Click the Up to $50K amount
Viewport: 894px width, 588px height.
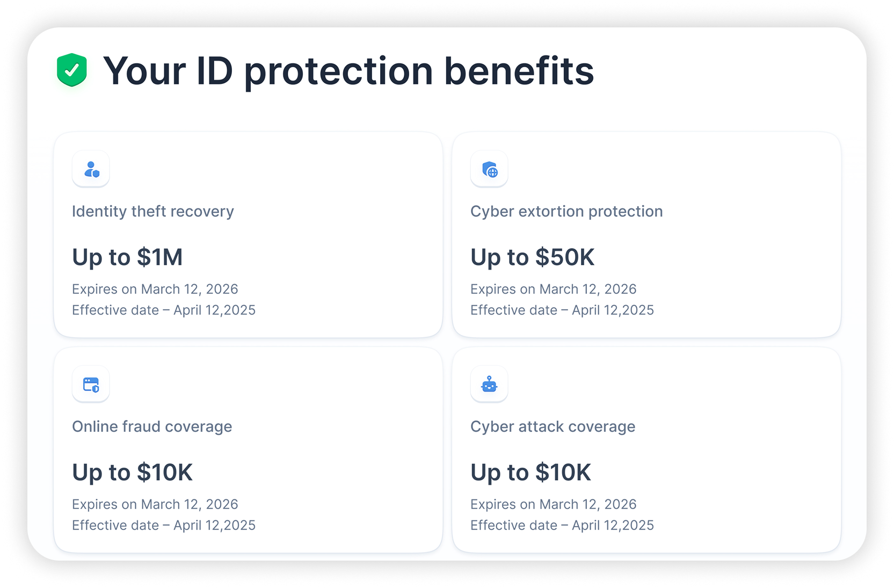532,257
